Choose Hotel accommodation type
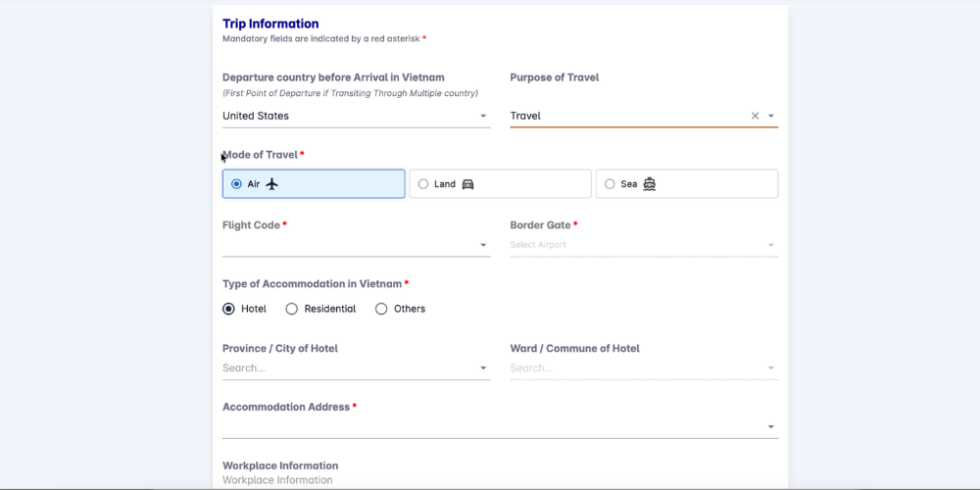 (229, 309)
